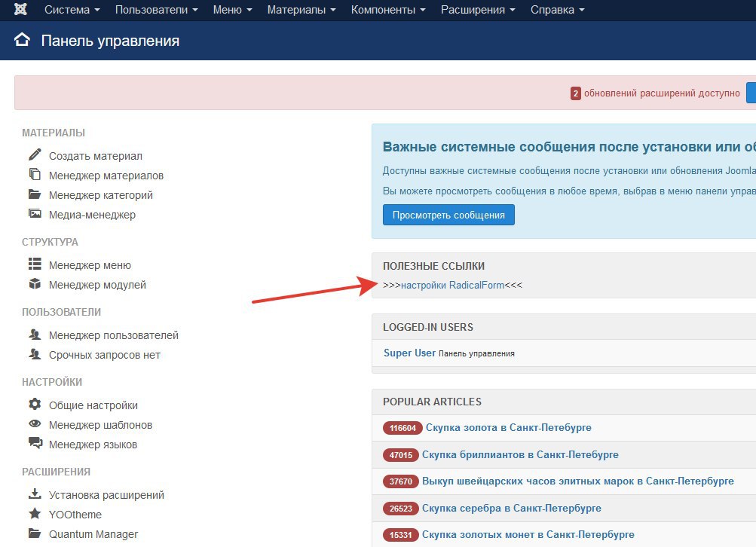The width and height of the screenshot is (756, 547).
Task: Open Quantum Manager link
Action: 93,534
